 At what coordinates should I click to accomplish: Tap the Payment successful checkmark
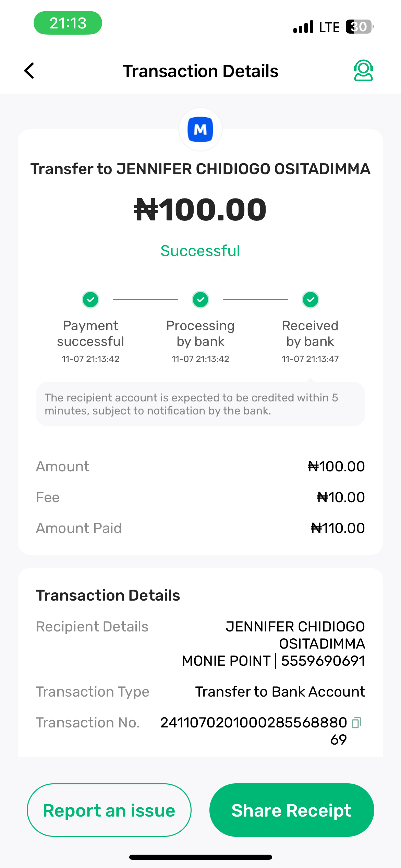(90, 300)
